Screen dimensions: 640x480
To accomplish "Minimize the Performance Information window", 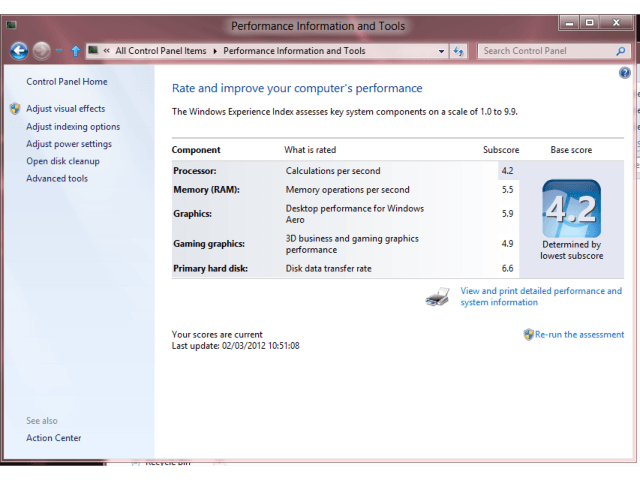I will pyautogui.click(x=569, y=23).
